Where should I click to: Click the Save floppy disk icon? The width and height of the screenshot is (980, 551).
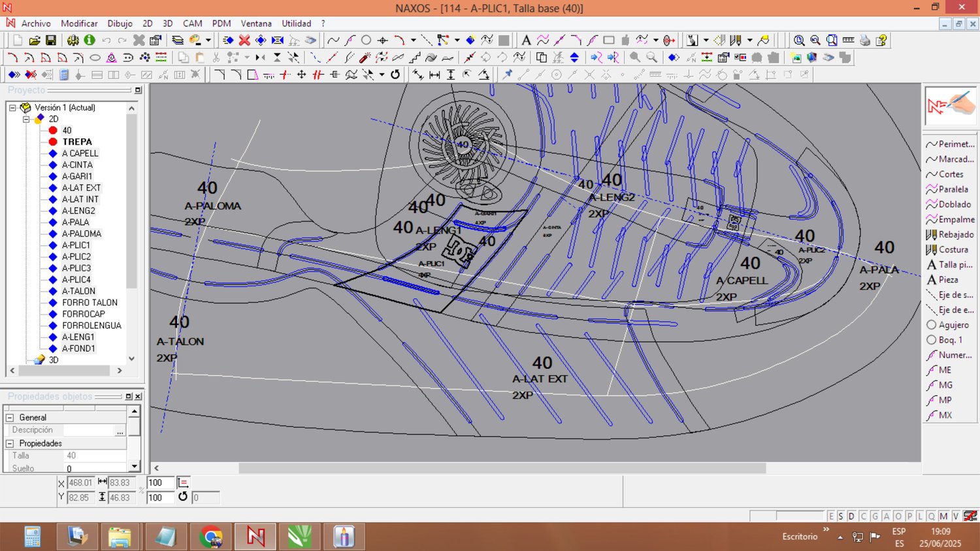pos(51,41)
